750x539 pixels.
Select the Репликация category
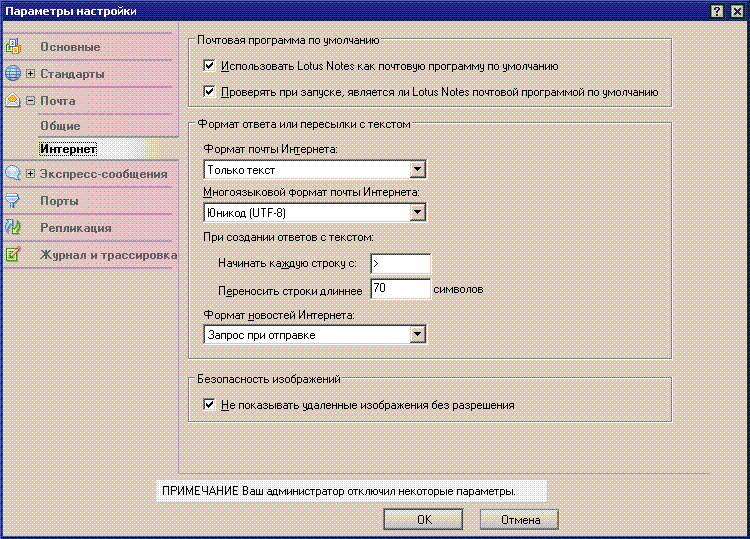click(76, 228)
